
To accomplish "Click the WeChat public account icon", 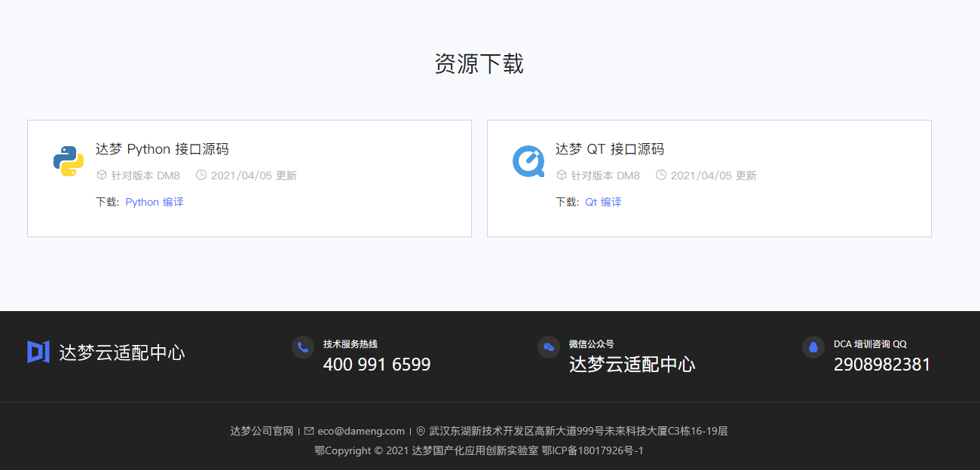I will (550, 347).
